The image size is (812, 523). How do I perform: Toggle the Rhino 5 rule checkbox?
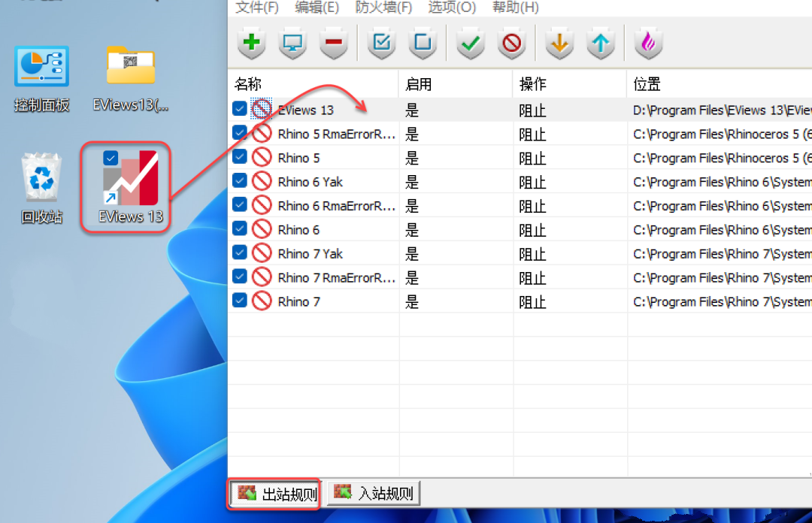(240, 156)
